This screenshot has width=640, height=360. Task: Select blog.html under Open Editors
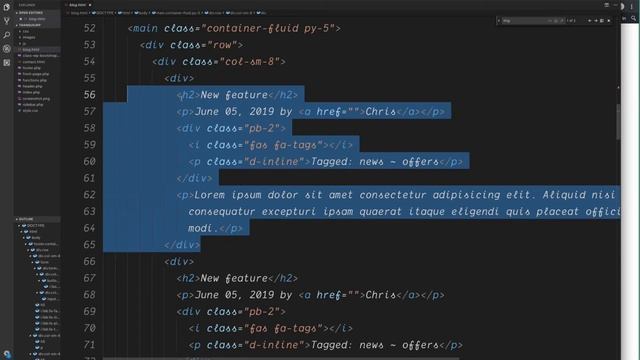36,19
